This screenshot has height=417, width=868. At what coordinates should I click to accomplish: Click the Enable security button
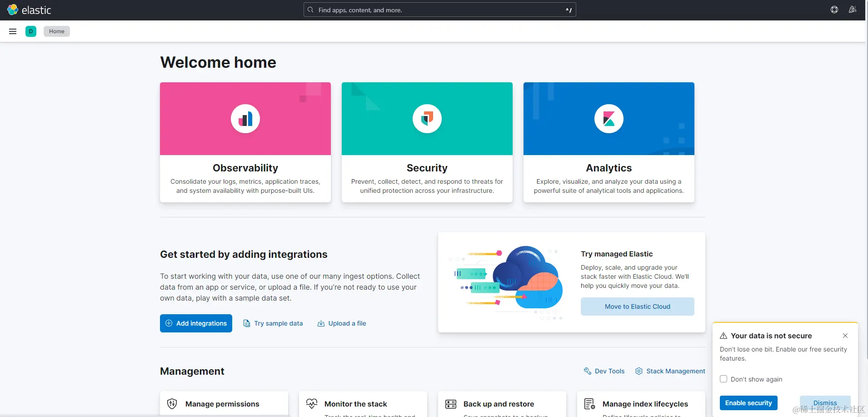[748, 403]
